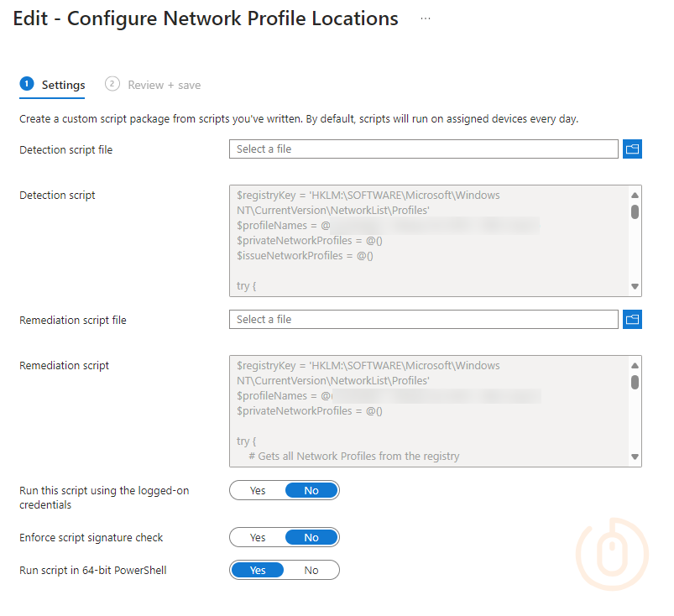
Task: Select Yes for 64-bit PowerShell
Action: 258,571
